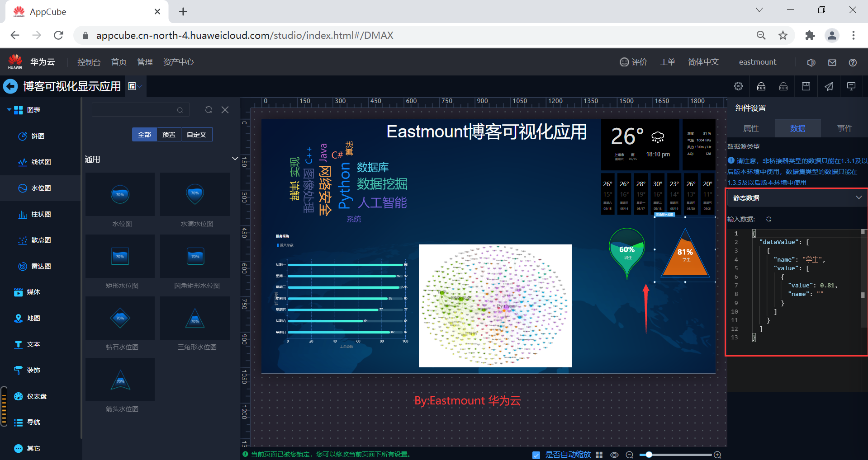
Task: Switch to the 数据 tab
Action: pyautogui.click(x=798, y=128)
